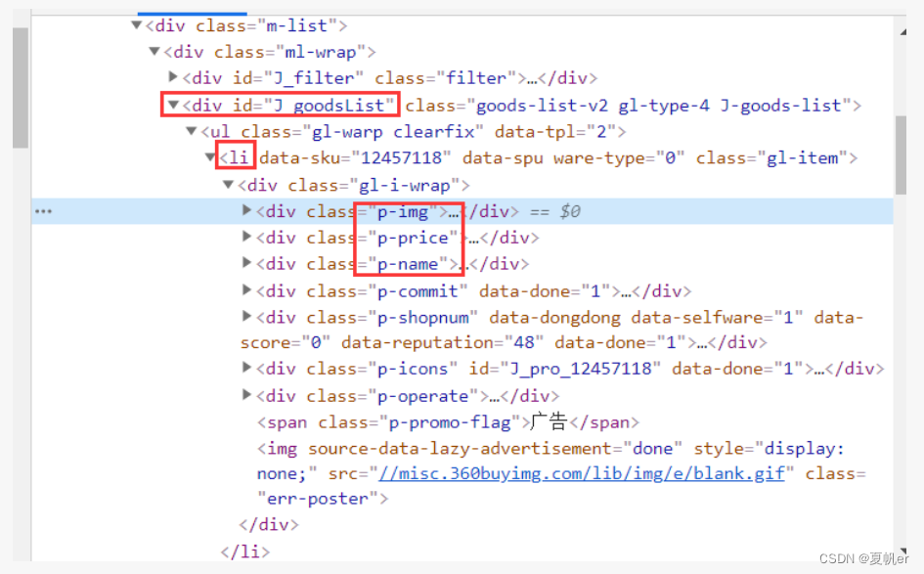Screen dimensions: 924x574
Task: Select the closing </div> tag before </li>
Action: point(269,524)
